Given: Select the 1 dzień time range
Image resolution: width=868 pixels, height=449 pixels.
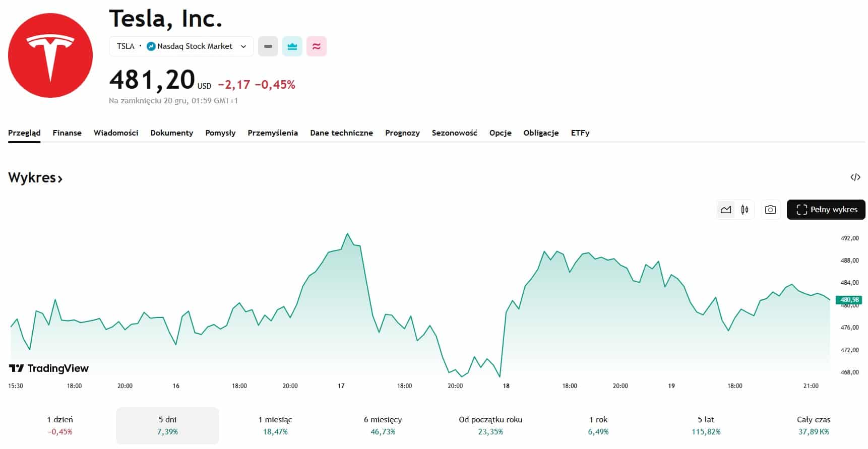Looking at the screenshot, I should 60,425.
